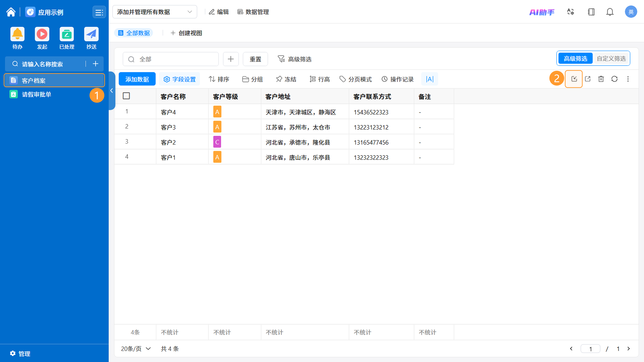This screenshot has width=644, height=362.
Task: Open the 分组 grouping option
Action: click(x=252, y=79)
